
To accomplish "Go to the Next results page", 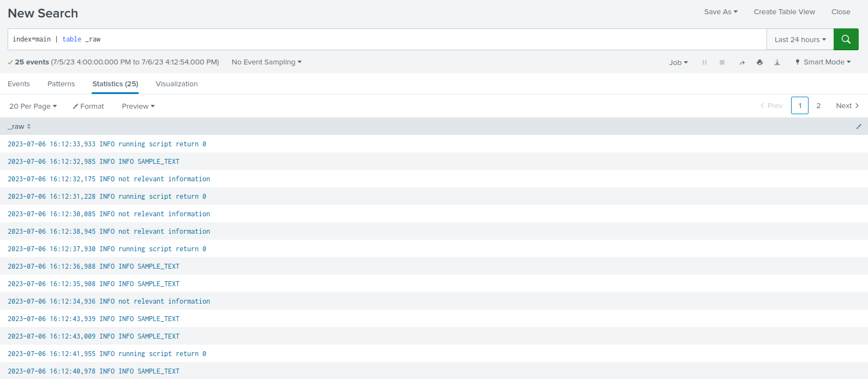I will pos(847,106).
